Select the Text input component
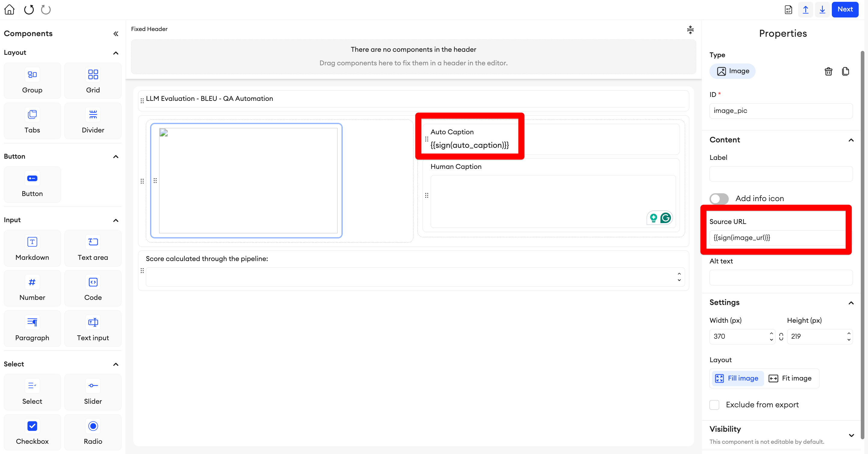The width and height of the screenshot is (868, 454). coord(93,328)
